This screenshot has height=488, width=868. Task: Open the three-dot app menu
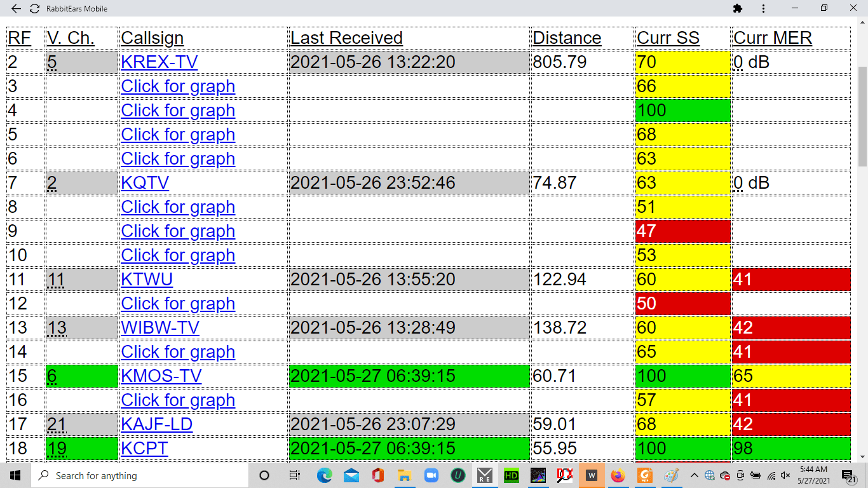coord(764,8)
